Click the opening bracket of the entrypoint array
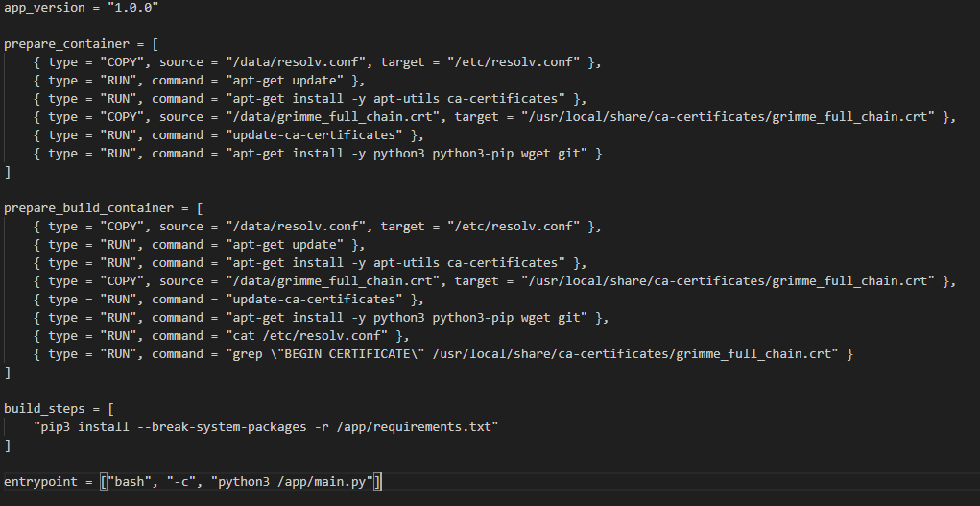 click(x=104, y=481)
